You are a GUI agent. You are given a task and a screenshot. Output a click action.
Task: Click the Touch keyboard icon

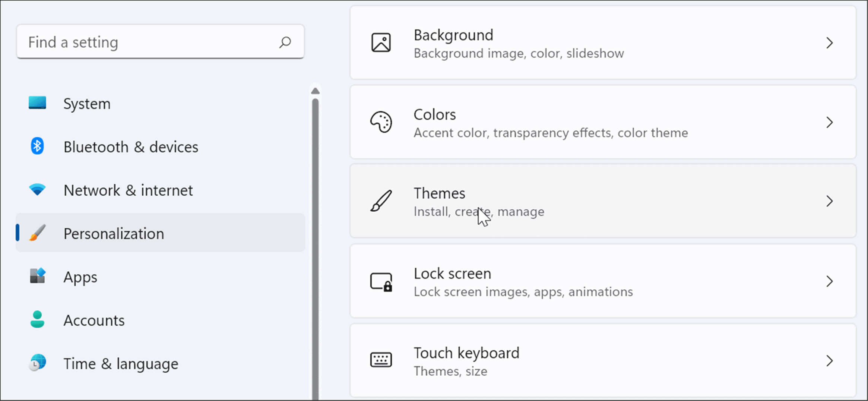[381, 360]
